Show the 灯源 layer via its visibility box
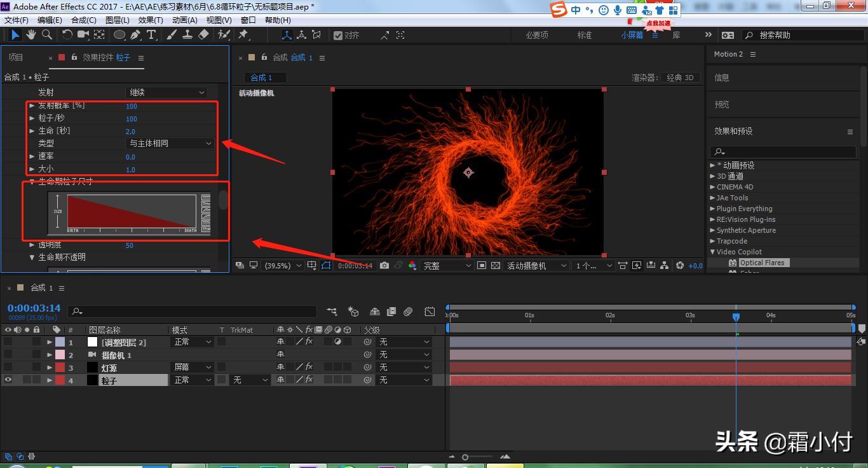 [x=8, y=368]
